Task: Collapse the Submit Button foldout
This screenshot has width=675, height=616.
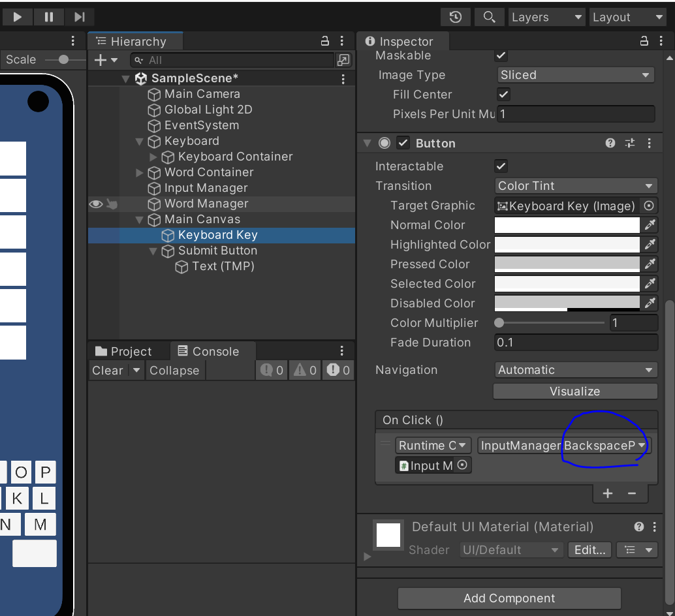Action: point(153,251)
